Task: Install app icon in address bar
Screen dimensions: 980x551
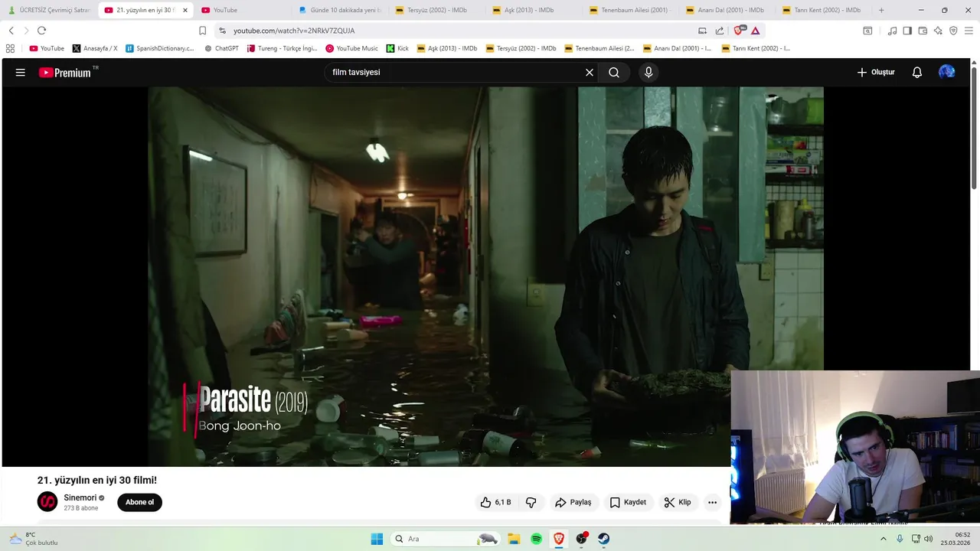Action: pyautogui.click(x=702, y=31)
